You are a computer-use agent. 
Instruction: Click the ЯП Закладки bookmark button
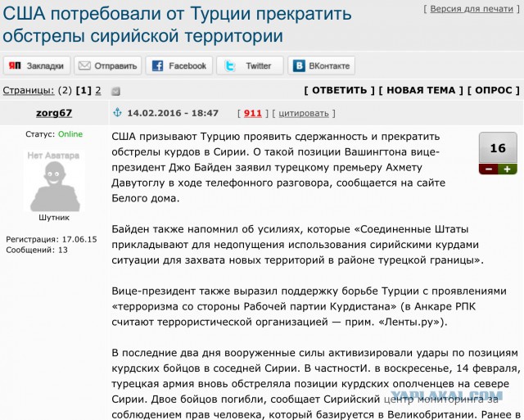(37, 65)
